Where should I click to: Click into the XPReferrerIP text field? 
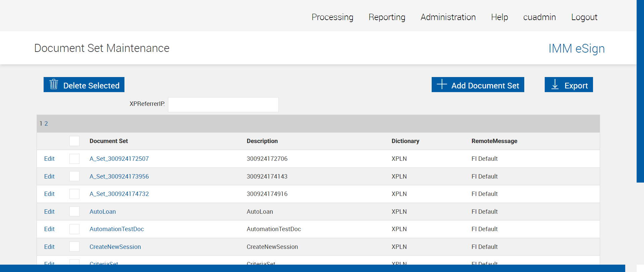coord(223,105)
